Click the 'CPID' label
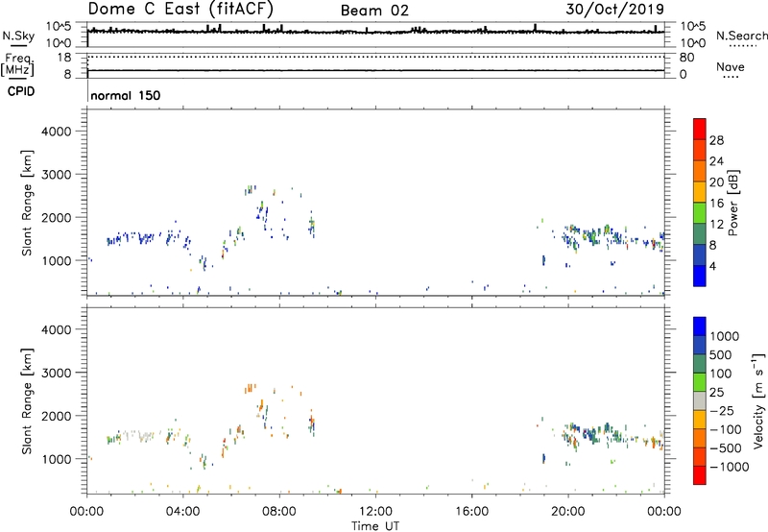 click(21, 91)
